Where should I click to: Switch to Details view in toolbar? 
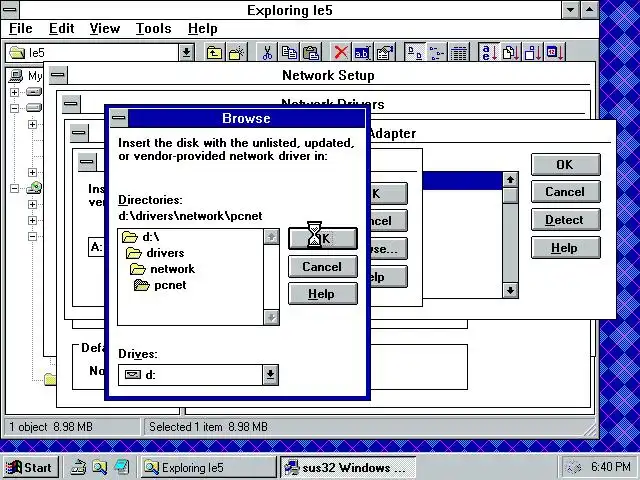[459, 53]
